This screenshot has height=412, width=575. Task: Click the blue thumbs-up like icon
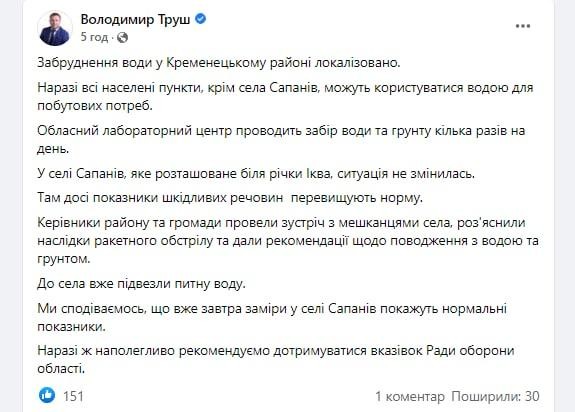[47, 396]
